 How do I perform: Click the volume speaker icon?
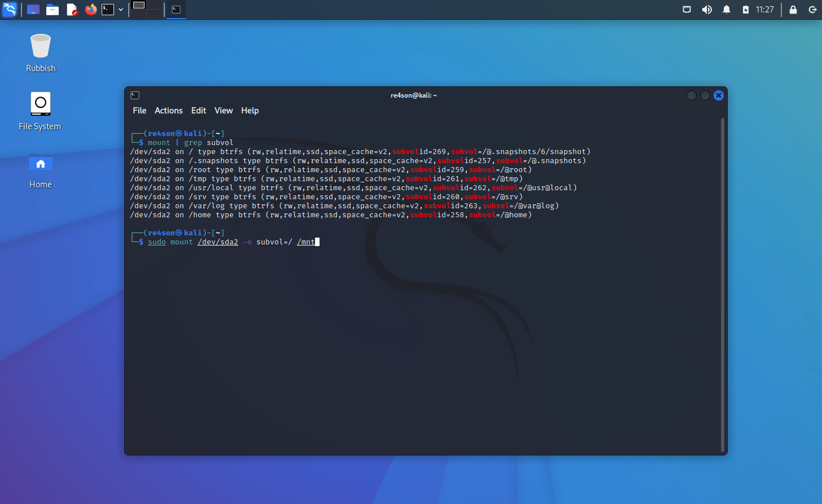pyautogui.click(x=707, y=10)
